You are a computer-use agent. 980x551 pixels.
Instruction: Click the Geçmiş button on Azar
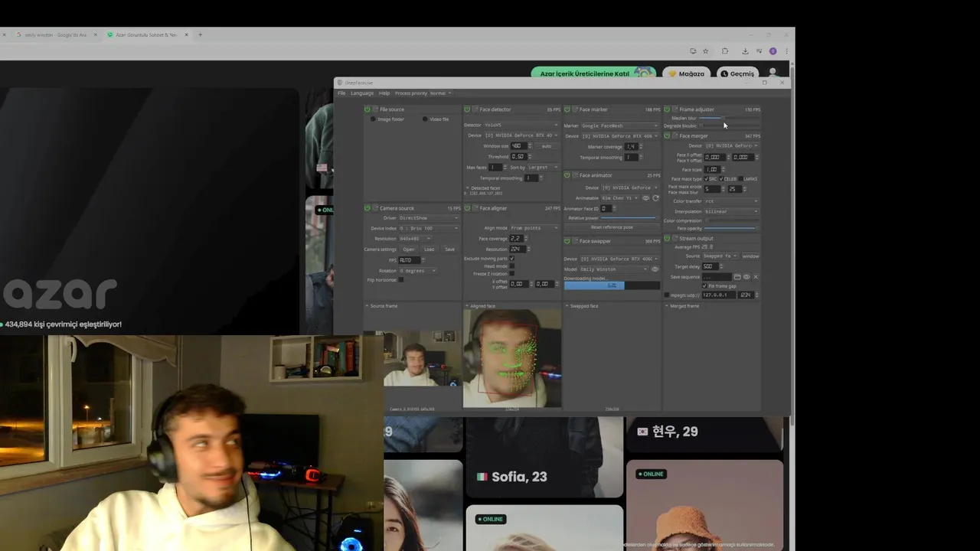[738, 73]
